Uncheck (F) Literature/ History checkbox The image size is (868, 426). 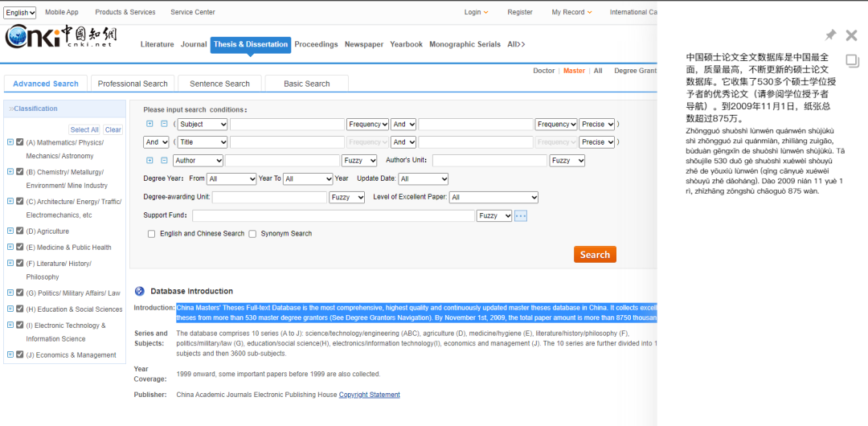coord(20,263)
